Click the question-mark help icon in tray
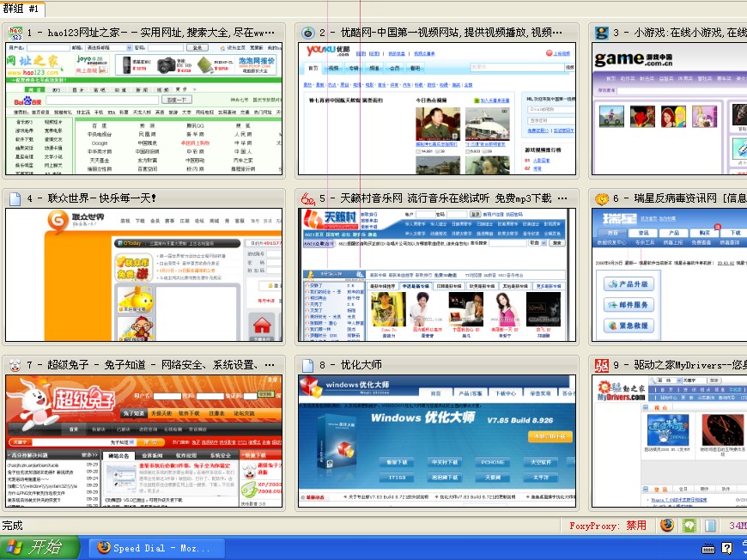This screenshot has width=747, height=560. click(x=727, y=548)
